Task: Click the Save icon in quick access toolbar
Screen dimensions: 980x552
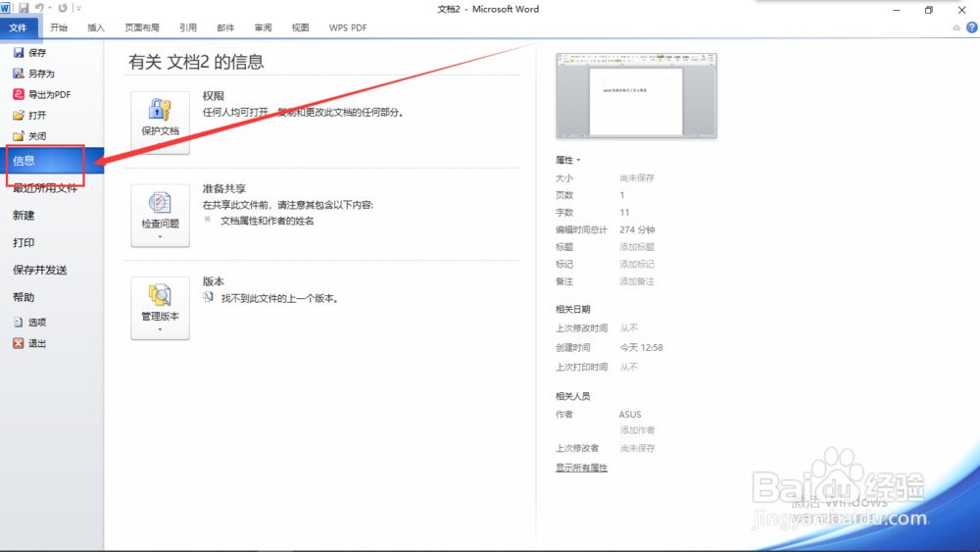Action: (24, 8)
